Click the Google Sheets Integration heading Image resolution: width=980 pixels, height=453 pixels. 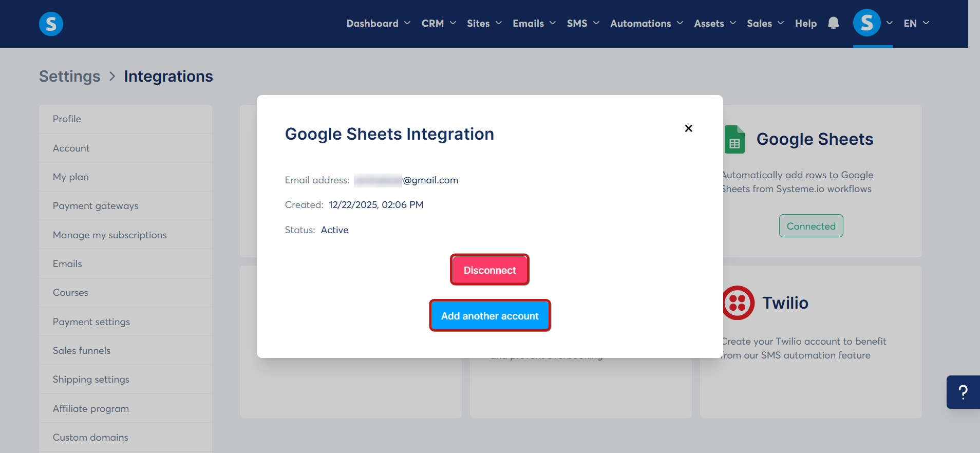(x=389, y=134)
